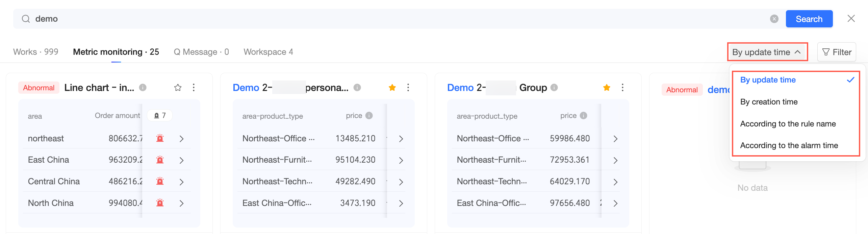This screenshot has width=868, height=234.
Task: Expand the North China row chevron
Action: [x=182, y=203]
